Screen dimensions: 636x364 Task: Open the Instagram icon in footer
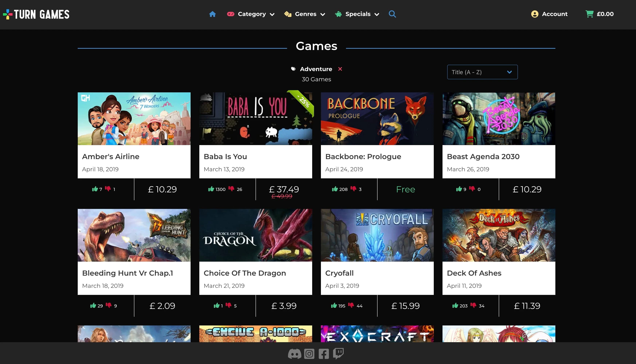(x=309, y=354)
